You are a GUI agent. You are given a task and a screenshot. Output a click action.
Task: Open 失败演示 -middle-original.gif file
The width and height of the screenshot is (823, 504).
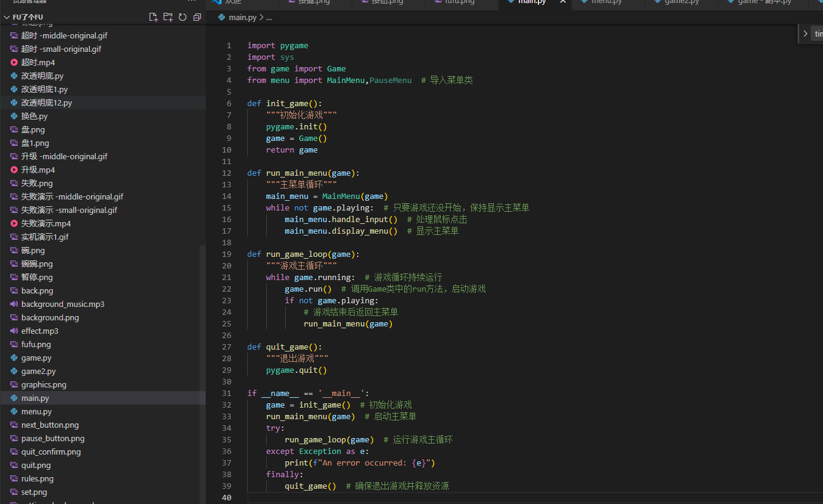tap(103, 196)
